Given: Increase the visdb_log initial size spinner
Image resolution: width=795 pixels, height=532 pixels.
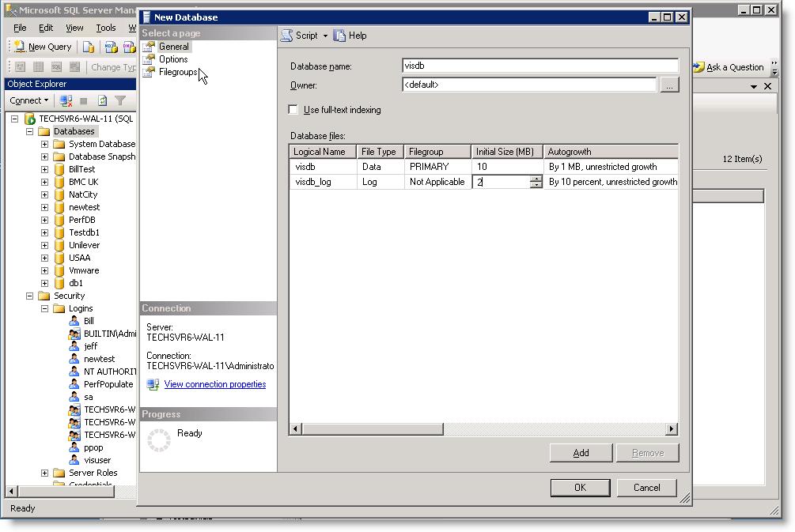Looking at the screenshot, I should [x=536, y=179].
